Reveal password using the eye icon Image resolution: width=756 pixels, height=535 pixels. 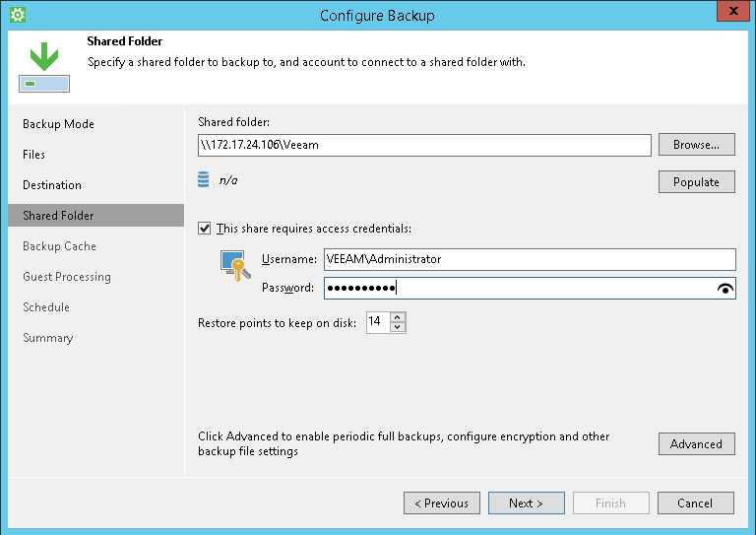[726, 288]
